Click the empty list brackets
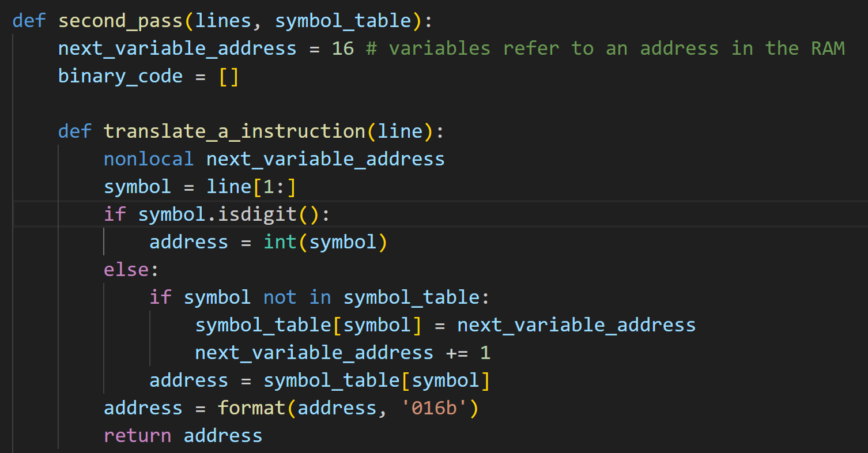This screenshot has height=453, width=868. point(229,76)
